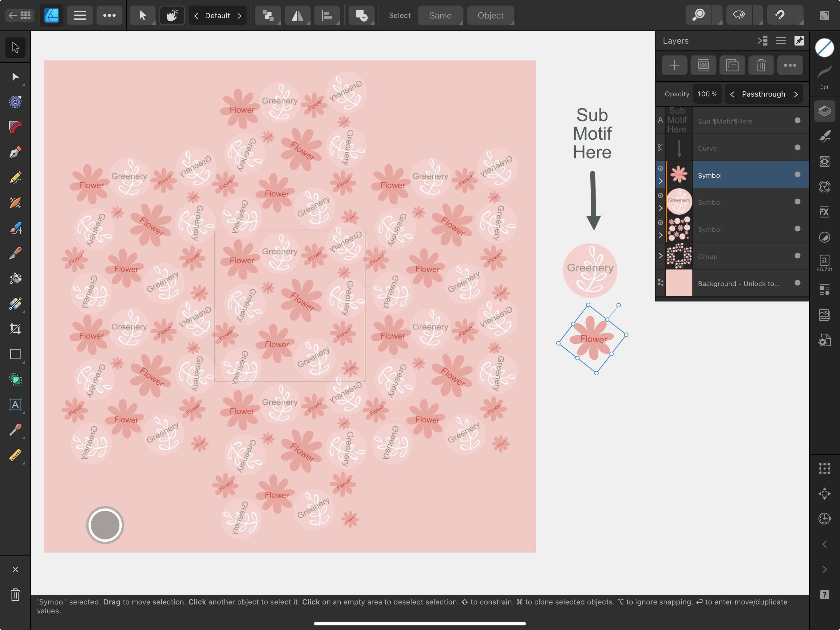Open the hamburger document menu
The image size is (840, 630).
point(80,16)
